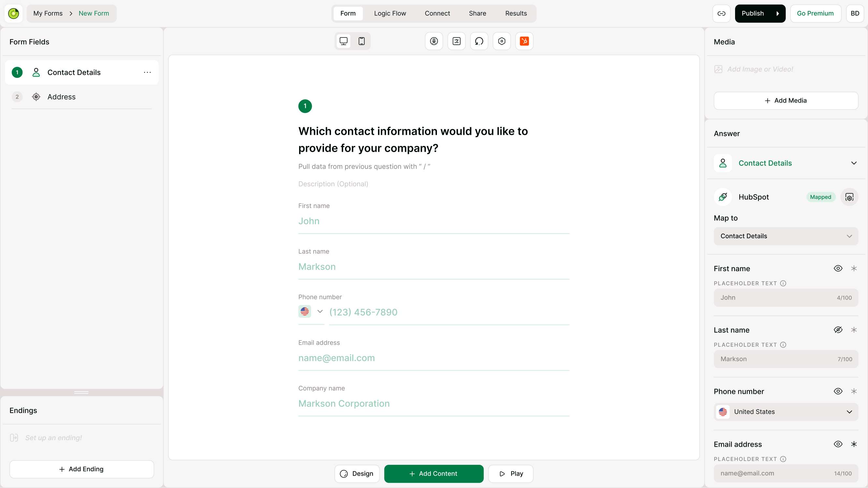Viewport: 868px width, 488px height.
Task: Click the question number 1 badge
Action: (x=305, y=106)
